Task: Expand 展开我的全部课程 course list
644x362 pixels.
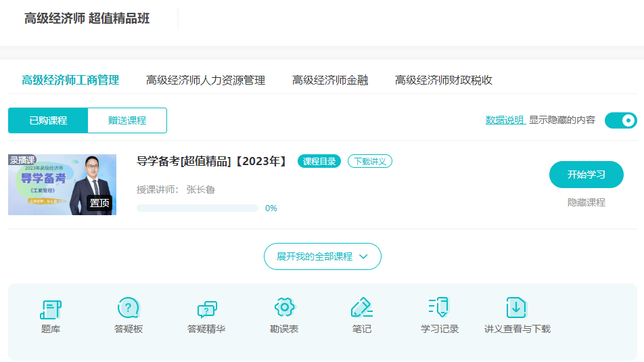Action: pos(322,256)
